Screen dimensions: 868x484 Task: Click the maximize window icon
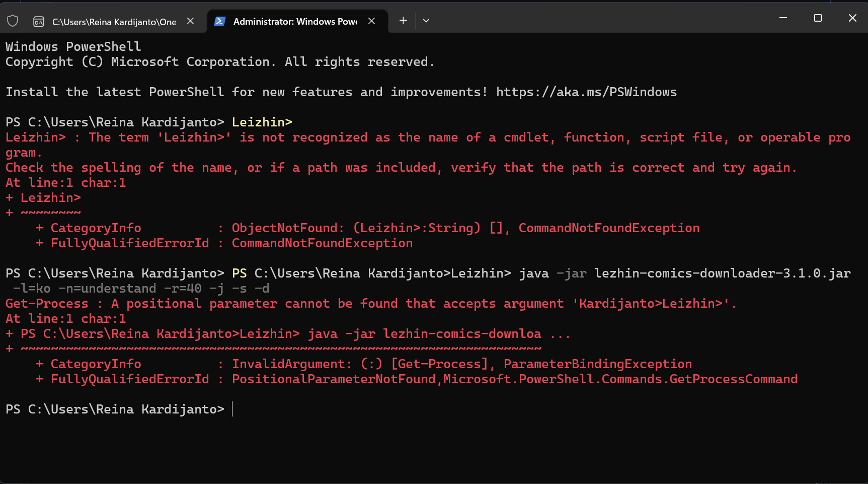(818, 18)
